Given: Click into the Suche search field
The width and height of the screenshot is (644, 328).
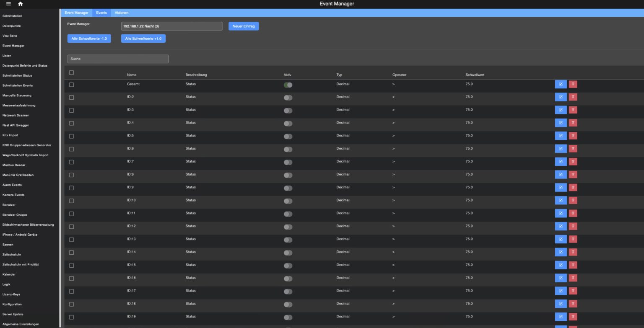Looking at the screenshot, I should pyautogui.click(x=118, y=59).
